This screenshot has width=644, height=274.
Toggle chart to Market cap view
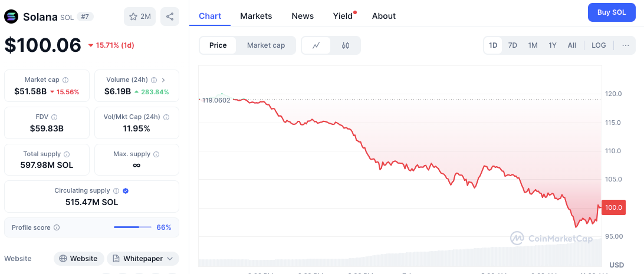pos(266,45)
